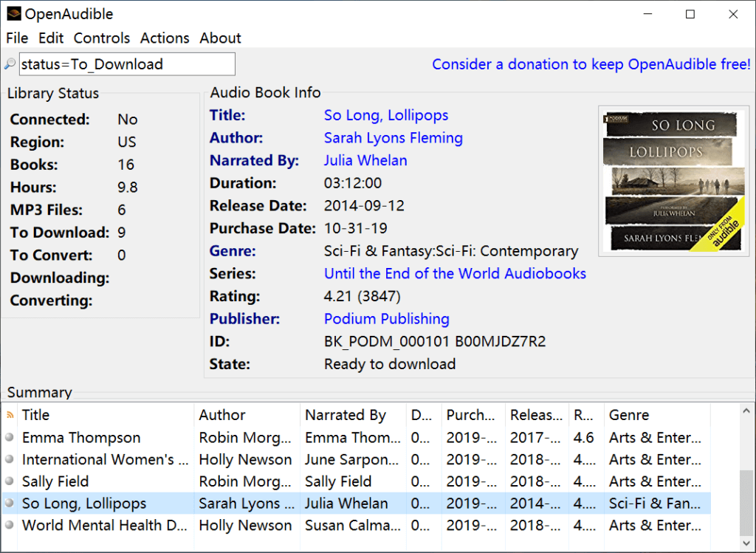The image size is (756, 553).
Task: Sort table by Title column header
Action: [106, 415]
